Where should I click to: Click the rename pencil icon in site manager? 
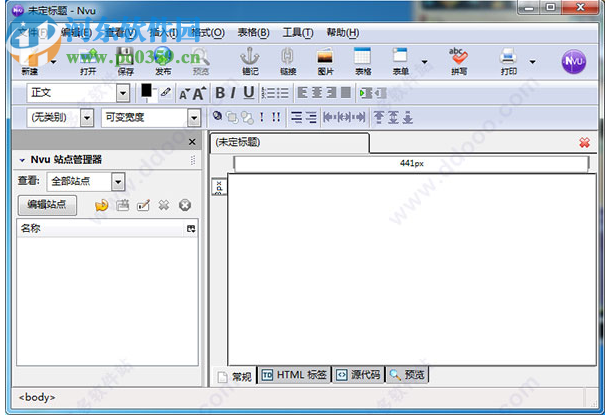pyautogui.click(x=143, y=205)
